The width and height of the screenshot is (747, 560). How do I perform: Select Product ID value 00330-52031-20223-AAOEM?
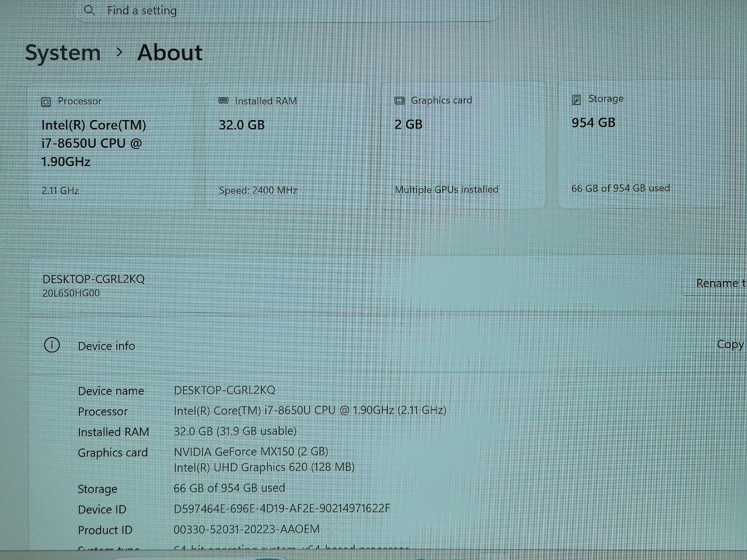[x=247, y=529]
